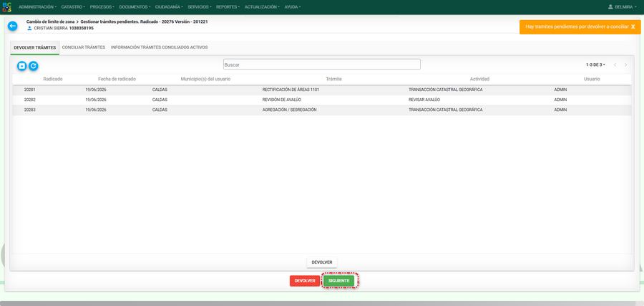The image size is (644, 306).
Task: Click the red DEVOLVER button
Action: tap(305, 281)
